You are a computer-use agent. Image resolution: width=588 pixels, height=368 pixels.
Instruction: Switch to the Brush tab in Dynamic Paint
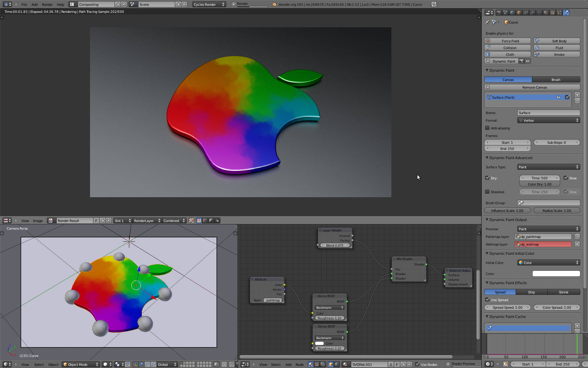(x=556, y=80)
